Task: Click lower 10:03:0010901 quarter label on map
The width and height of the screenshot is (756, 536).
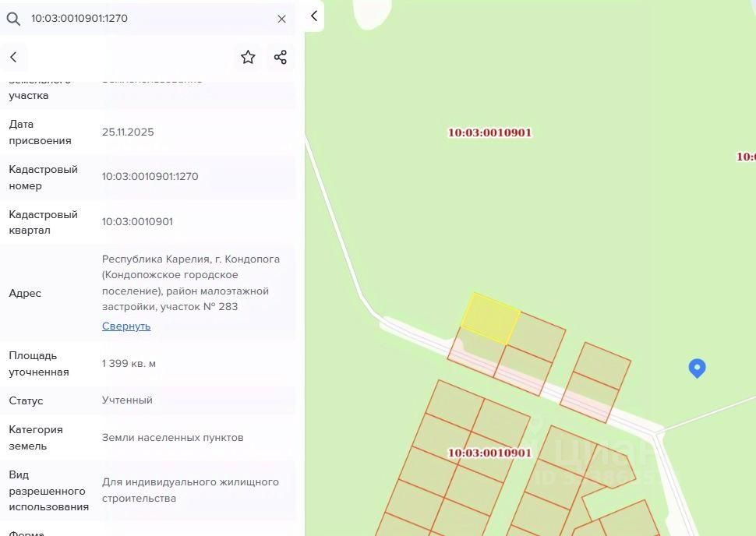Action: point(490,453)
